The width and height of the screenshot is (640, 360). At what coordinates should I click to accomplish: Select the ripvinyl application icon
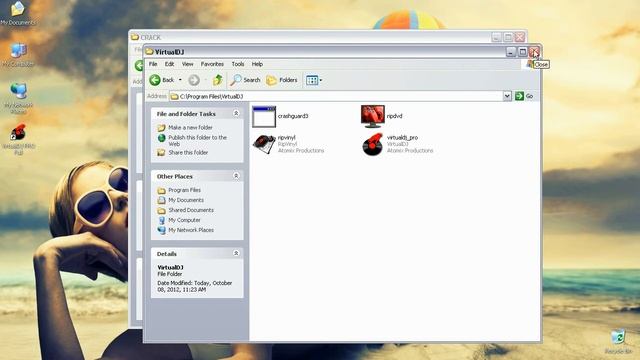[264, 144]
